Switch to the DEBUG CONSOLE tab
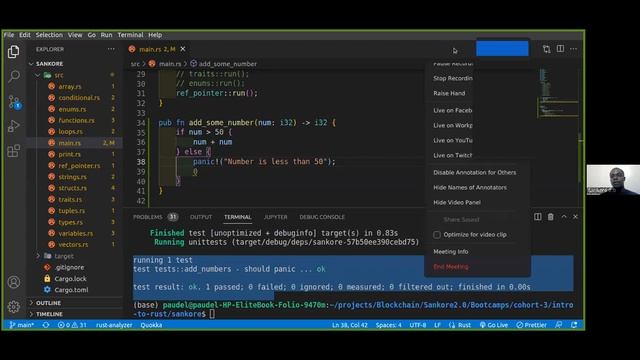This screenshot has width=640, height=360. (322, 217)
